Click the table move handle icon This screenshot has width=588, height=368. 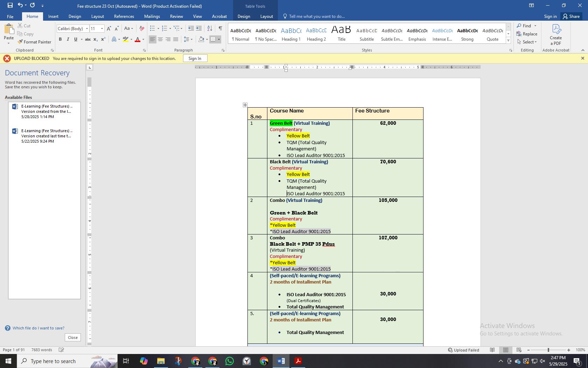(245, 105)
